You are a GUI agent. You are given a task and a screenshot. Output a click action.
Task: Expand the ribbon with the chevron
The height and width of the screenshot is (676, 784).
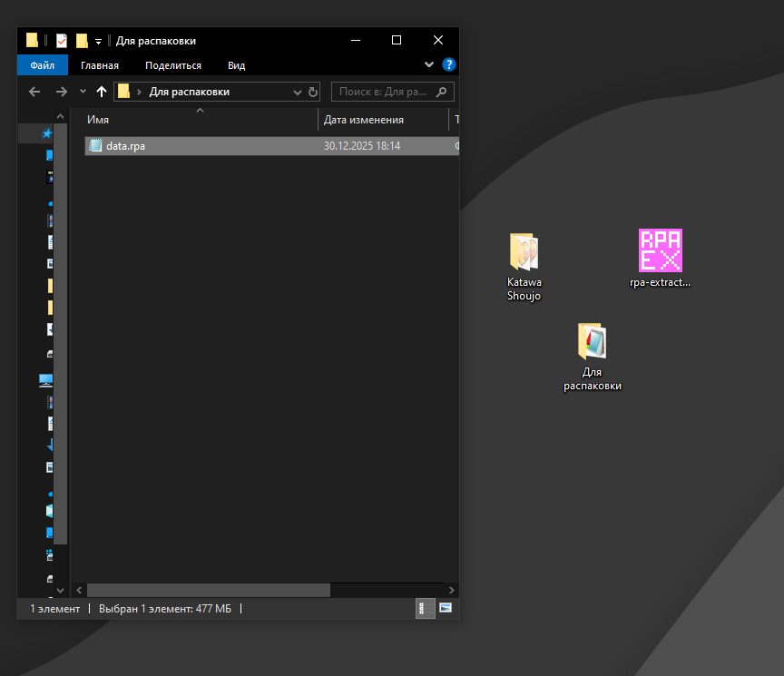coord(428,64)
